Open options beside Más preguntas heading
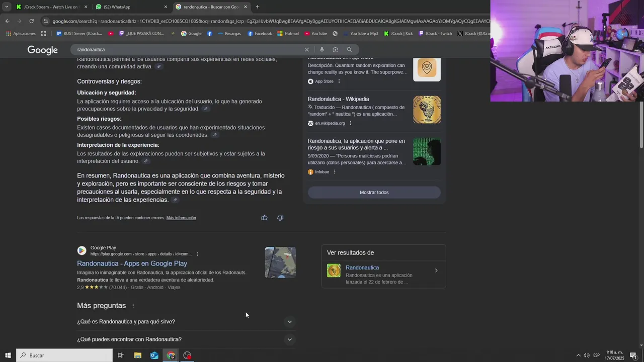This screenshot has height=362, width=644. click(133, 306)
